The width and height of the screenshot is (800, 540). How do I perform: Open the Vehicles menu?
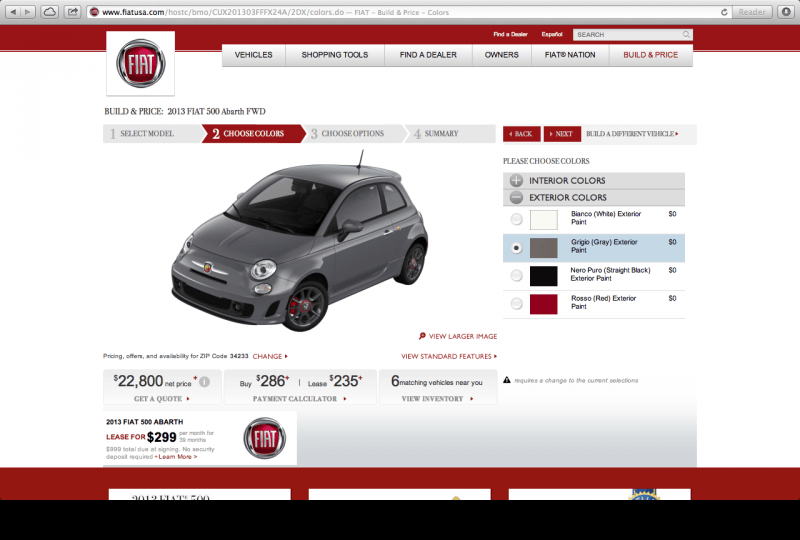pos(254,55)
